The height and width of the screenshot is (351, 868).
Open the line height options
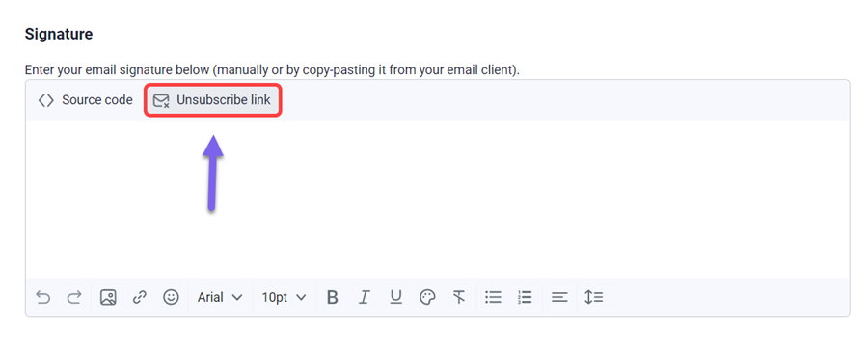coord(594,297)
